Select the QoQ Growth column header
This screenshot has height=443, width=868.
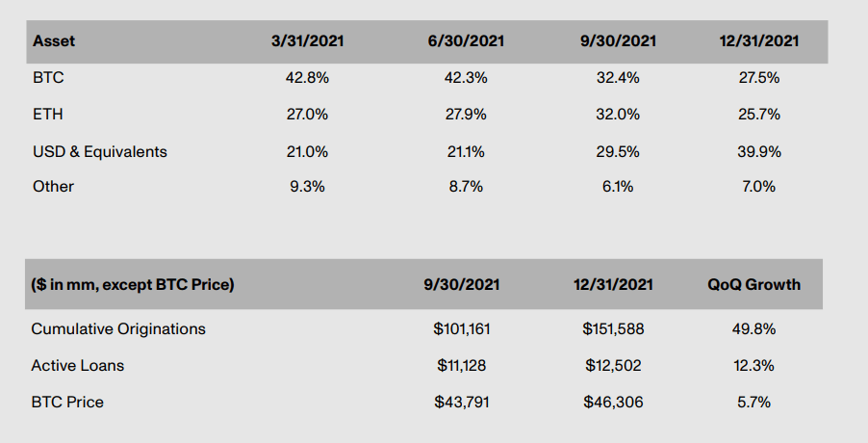[x=754, y=284]
